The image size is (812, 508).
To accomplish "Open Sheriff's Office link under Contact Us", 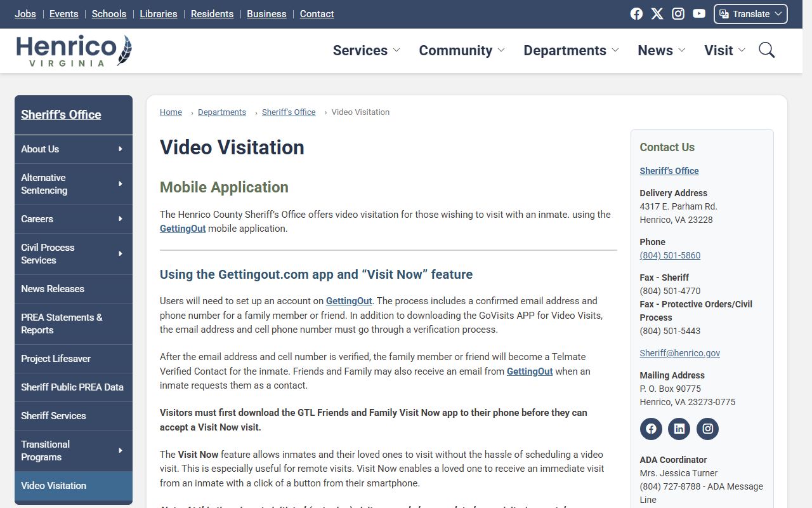I will [x=669, y=171].
